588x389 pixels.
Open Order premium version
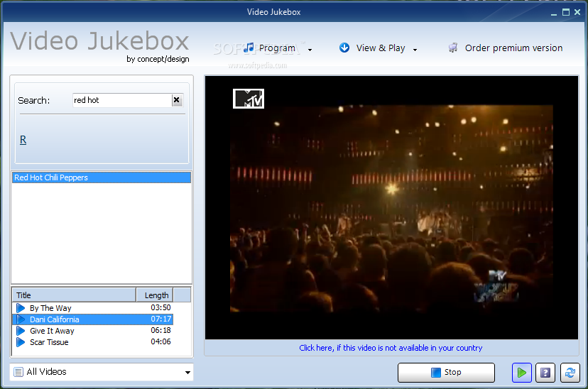pos(513,48)
